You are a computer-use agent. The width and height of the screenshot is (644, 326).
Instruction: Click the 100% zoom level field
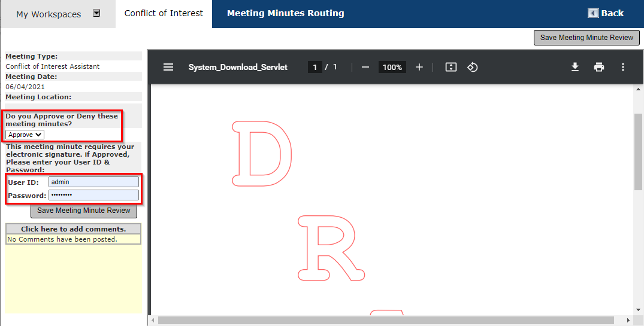point(392,67)
